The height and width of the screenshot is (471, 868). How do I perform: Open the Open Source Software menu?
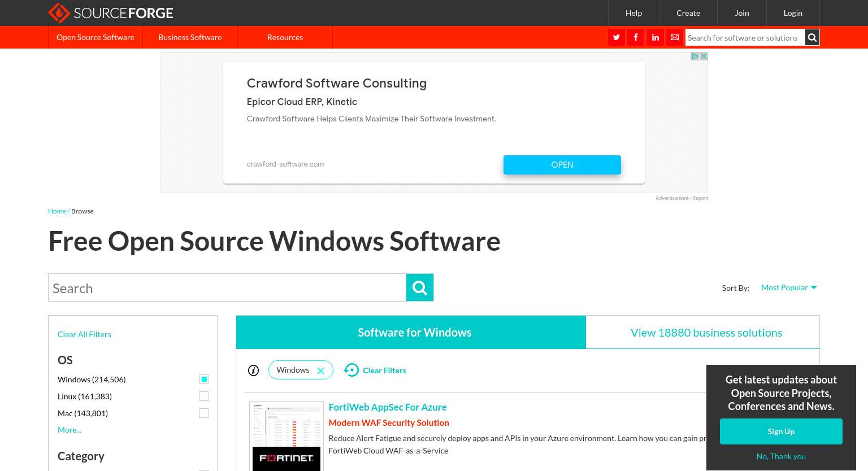96,37
